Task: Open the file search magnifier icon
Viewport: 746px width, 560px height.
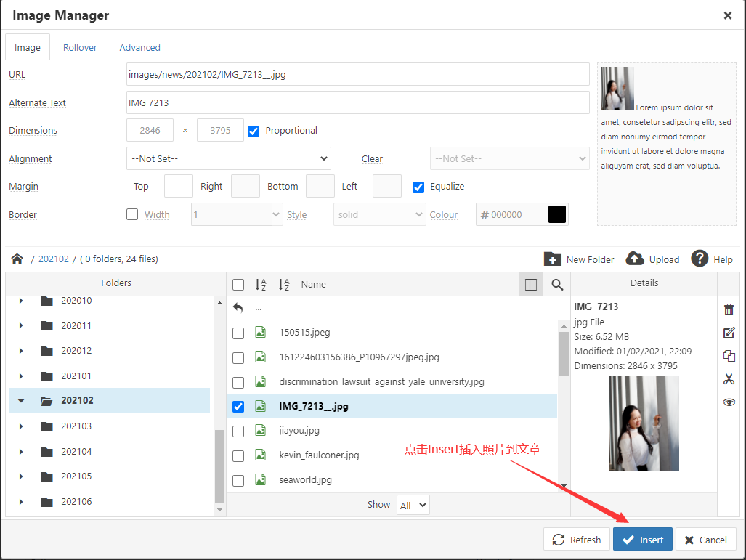Action: point(557,285)
